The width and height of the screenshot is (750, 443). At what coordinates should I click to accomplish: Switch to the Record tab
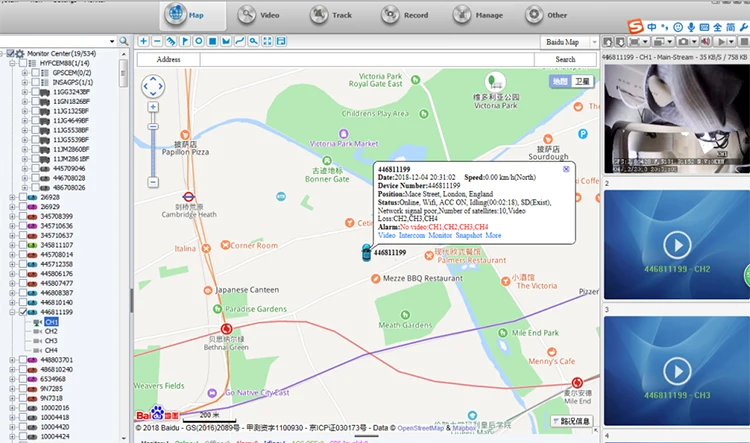tap(405, 15)
